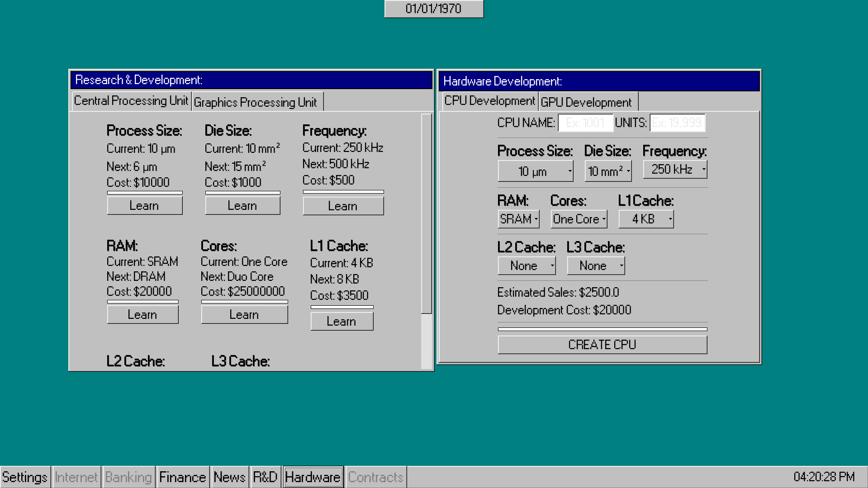Open the Finance window from the taskbar

183,477
